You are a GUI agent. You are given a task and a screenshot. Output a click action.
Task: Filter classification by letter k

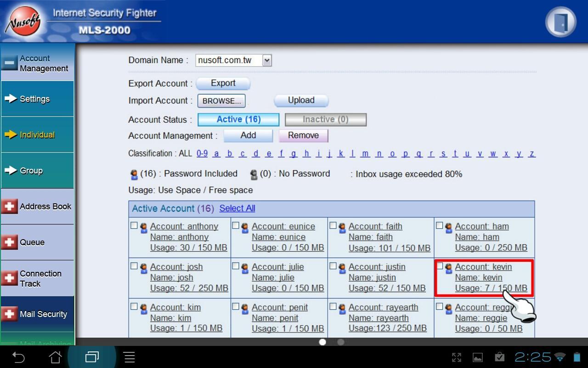coord(341,154)
